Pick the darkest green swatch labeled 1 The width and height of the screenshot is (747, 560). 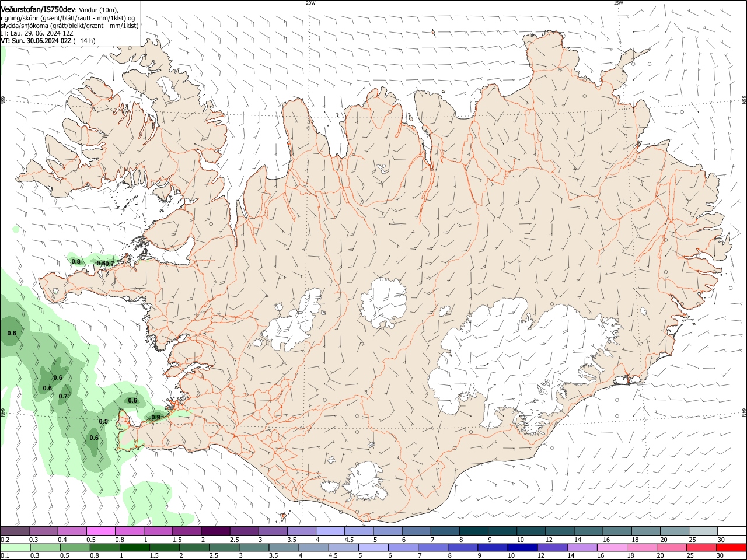click(x=134, y=547)
